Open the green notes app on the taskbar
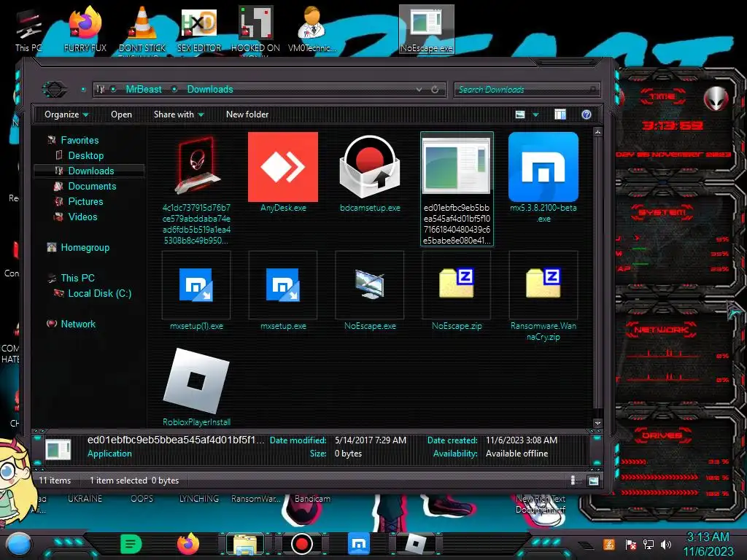 tap(131, 544)
